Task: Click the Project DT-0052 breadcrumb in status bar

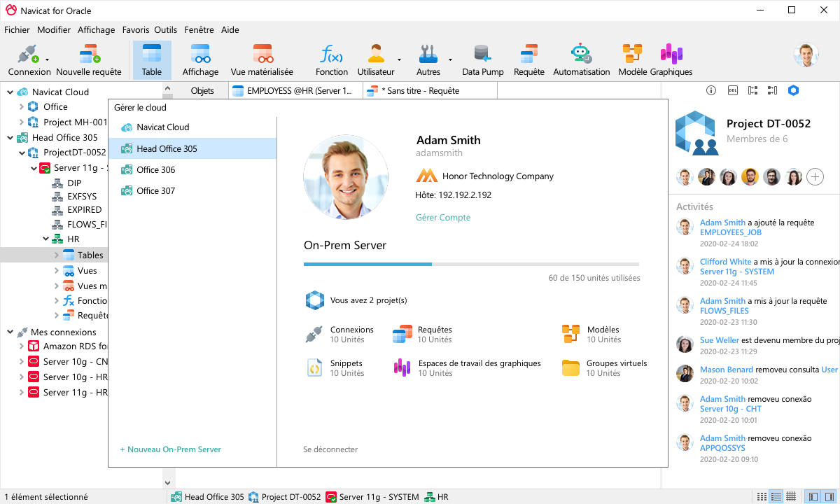Action: coord(285,497)
